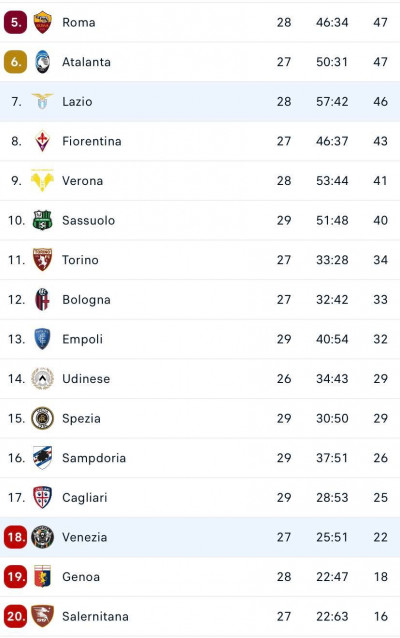The width and height of the screenshot is (400, 638).
Task: Click Spezia's goal difference 30:50
Action: (332, 418)
